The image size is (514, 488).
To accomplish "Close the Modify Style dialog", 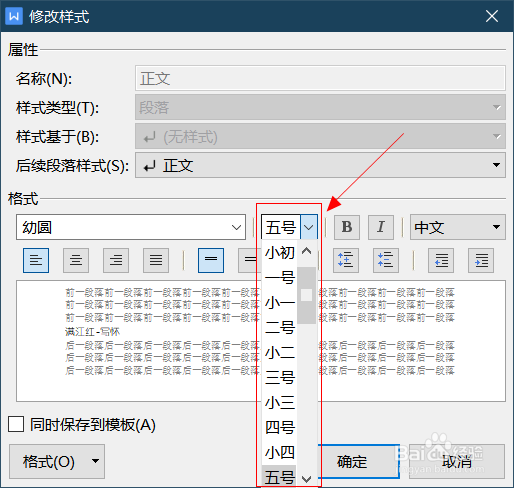I will [x=492, y=16].
